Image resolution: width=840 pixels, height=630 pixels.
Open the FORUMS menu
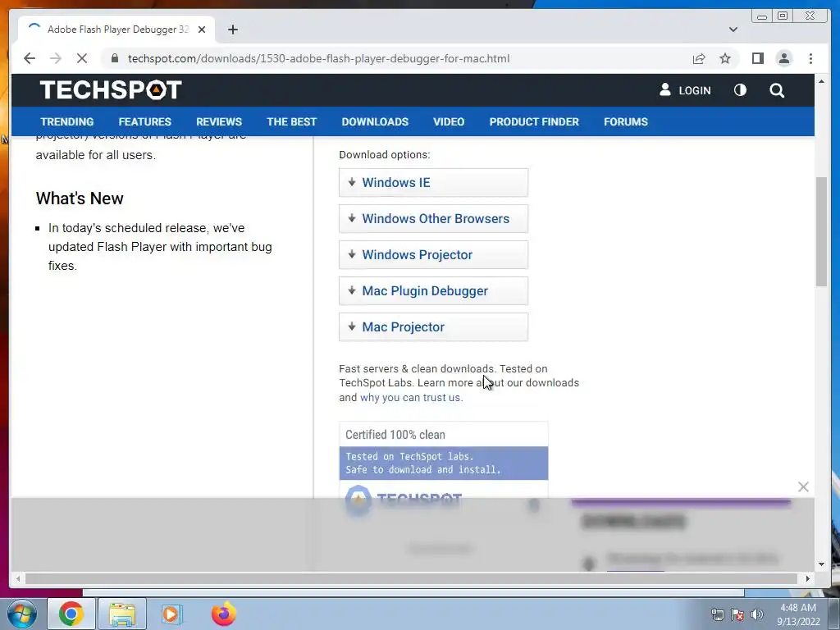pos(626,121)
